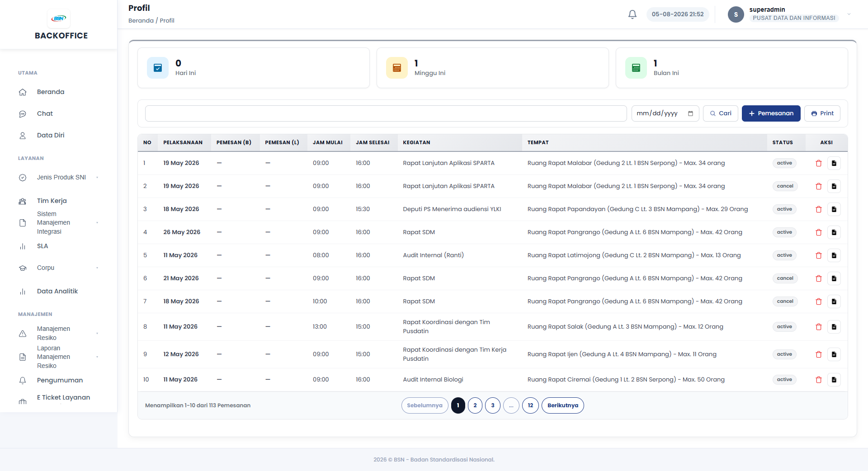
Task: Click trash icon for Audit Internal Biologi
Action: tap(818, 380)
